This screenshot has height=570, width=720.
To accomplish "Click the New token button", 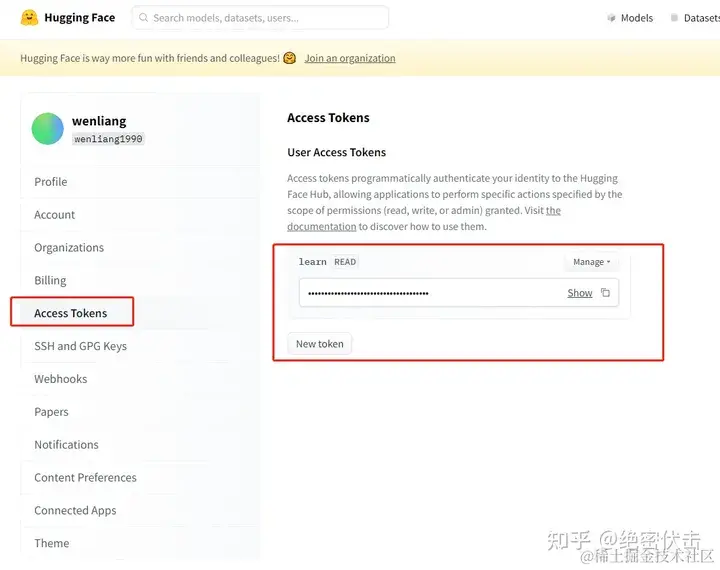I will click(x=319, y=344).
